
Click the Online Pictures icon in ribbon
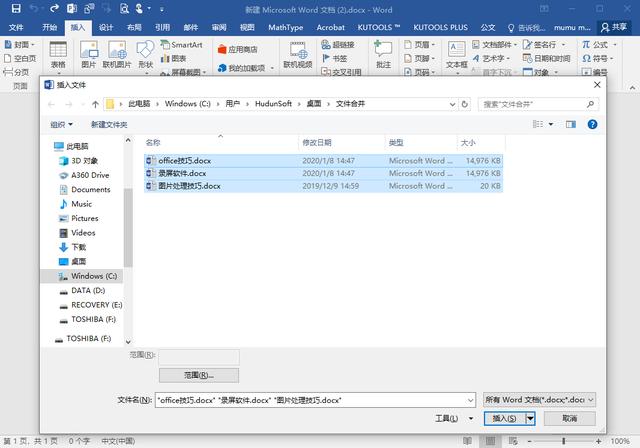[x=117, y=55]
